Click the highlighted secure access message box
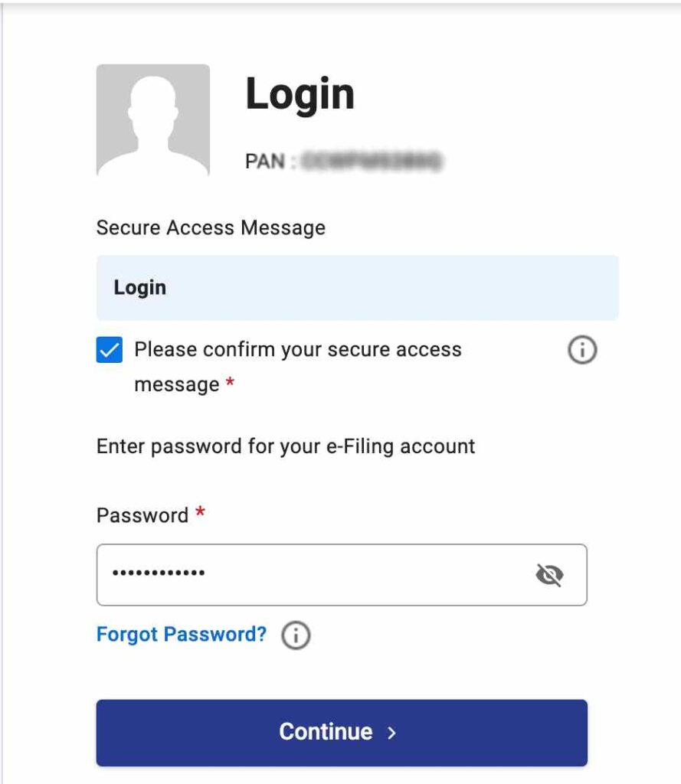Screen dimensions: 681x784 point(357,288)
